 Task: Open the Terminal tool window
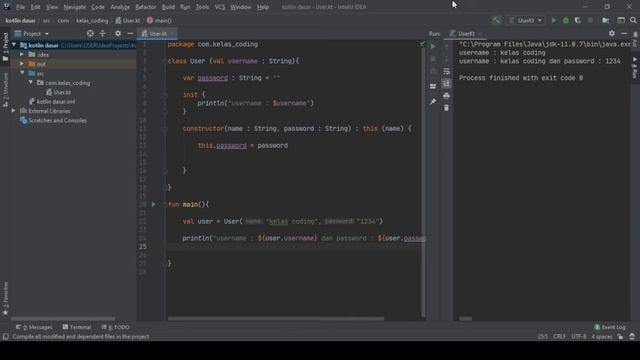coord(77,327)
